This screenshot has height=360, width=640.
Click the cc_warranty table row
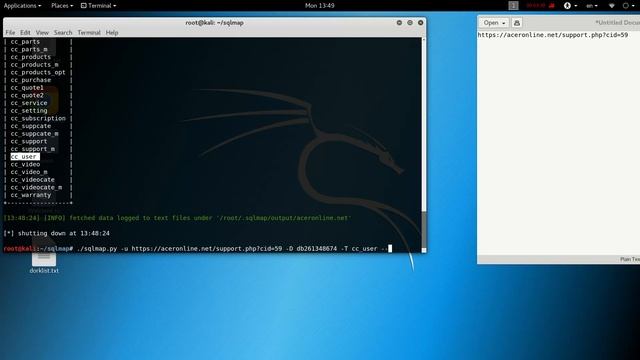pos(31,195)
